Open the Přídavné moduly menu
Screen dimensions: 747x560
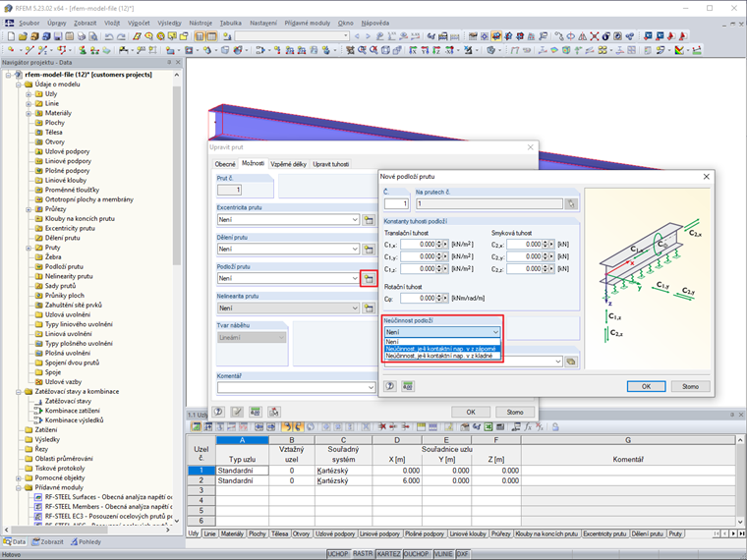[x=308, y=23]
